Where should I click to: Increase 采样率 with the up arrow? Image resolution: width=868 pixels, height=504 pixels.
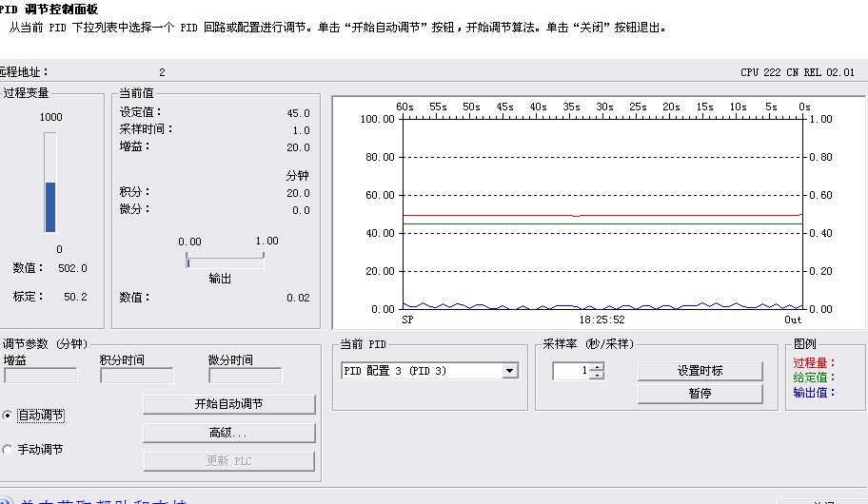point(597,367)
